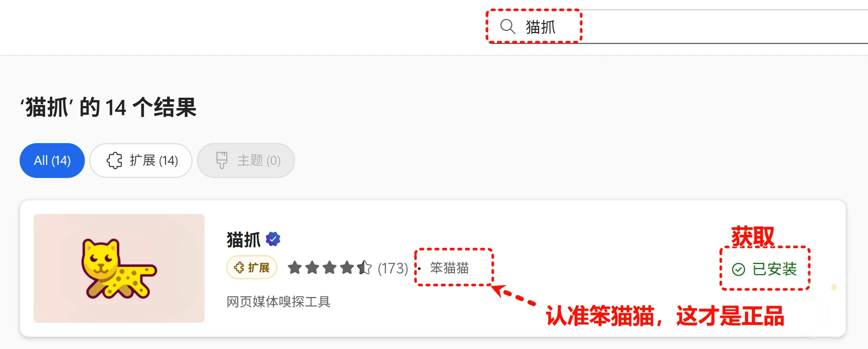The height and width of the screenshot is (349, 868).
Task: Click the '猫抓' 的 14 个结果 heading
Action: point(108,108)
